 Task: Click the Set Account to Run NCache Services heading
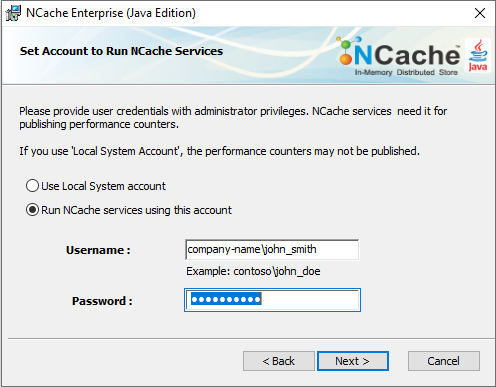pos(121,51)
